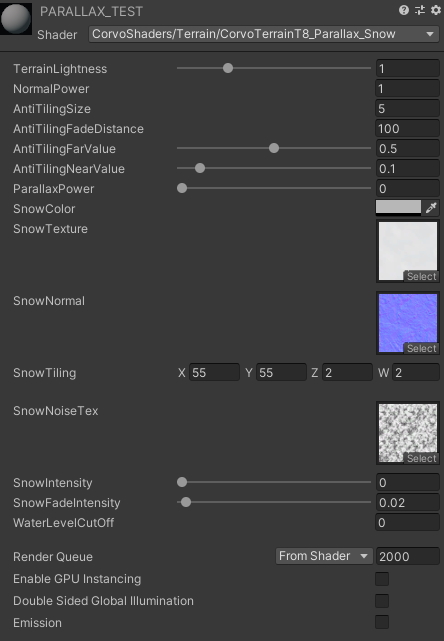Click the SnowTiling X input field
This screenshot has width=444, height=641.
click(x=214, y=372)
